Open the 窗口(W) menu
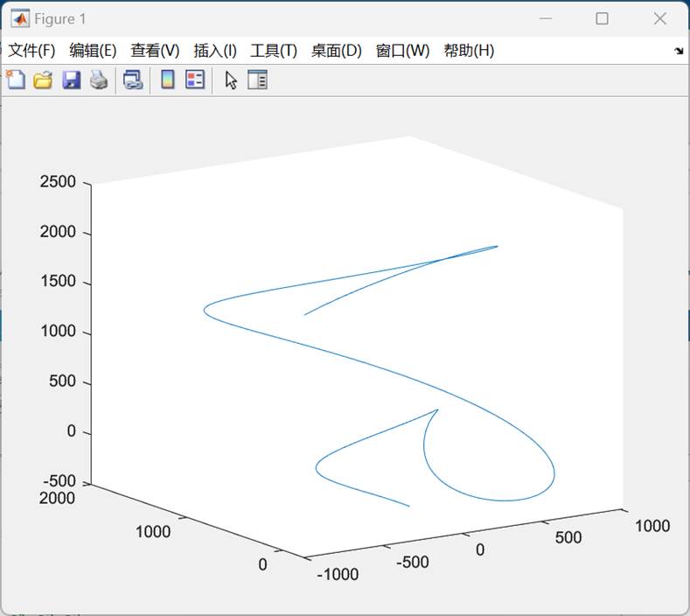Image resolution: width=690 pixels, height=616 pixels. (402, 51)
